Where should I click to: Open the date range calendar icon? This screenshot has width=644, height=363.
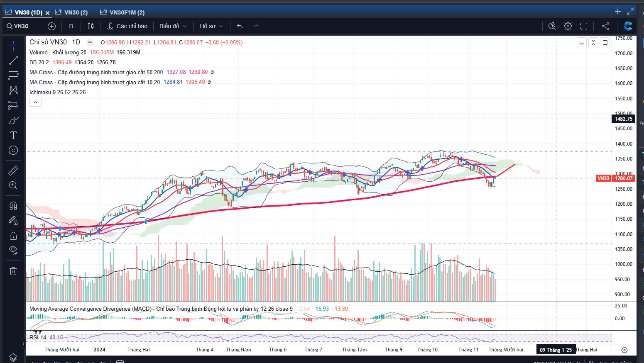120,361
